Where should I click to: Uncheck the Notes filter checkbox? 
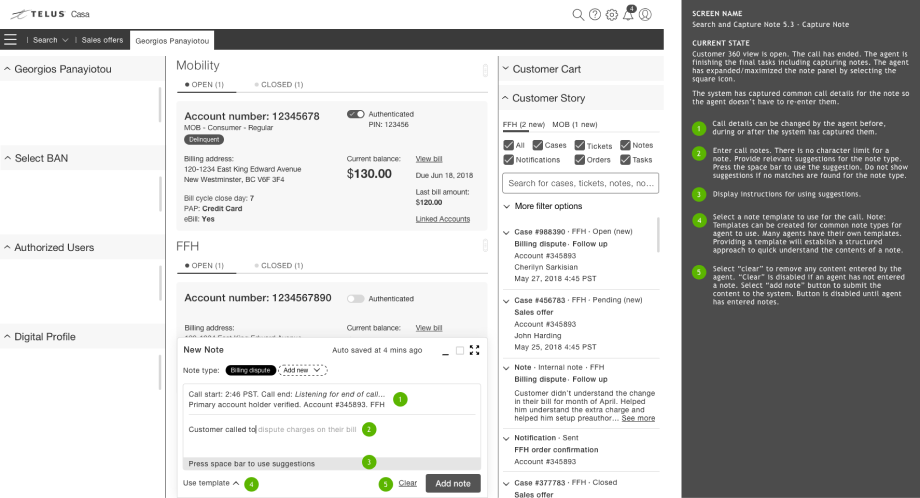pos(625,145)
